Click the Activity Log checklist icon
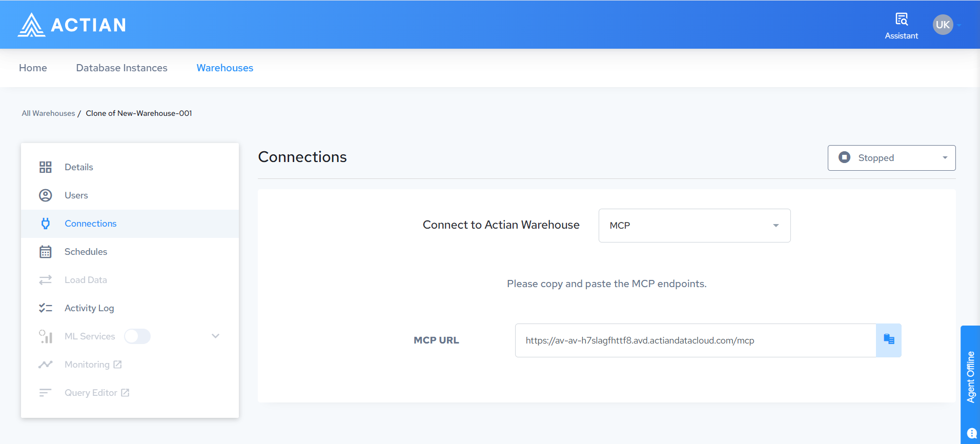The image size is (980, 444). coord(46,308)
